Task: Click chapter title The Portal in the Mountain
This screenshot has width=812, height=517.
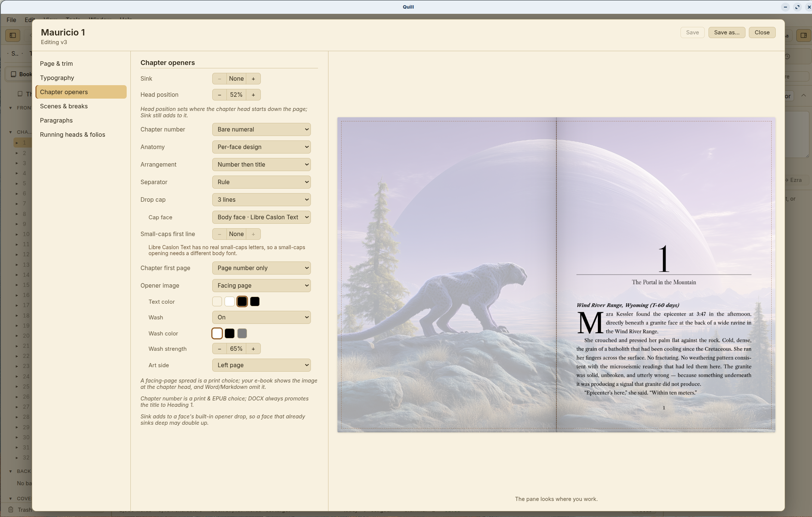Action: 664,282
